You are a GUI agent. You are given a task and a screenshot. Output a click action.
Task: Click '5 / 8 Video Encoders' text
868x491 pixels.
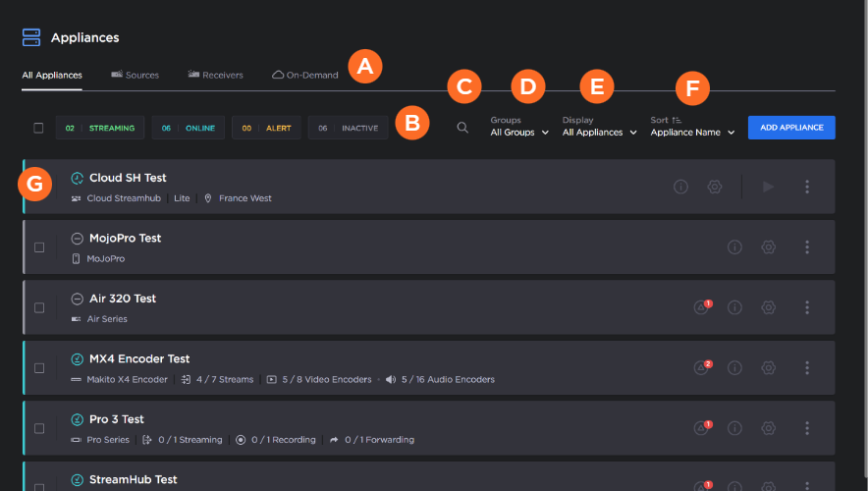tap(327, 379)
